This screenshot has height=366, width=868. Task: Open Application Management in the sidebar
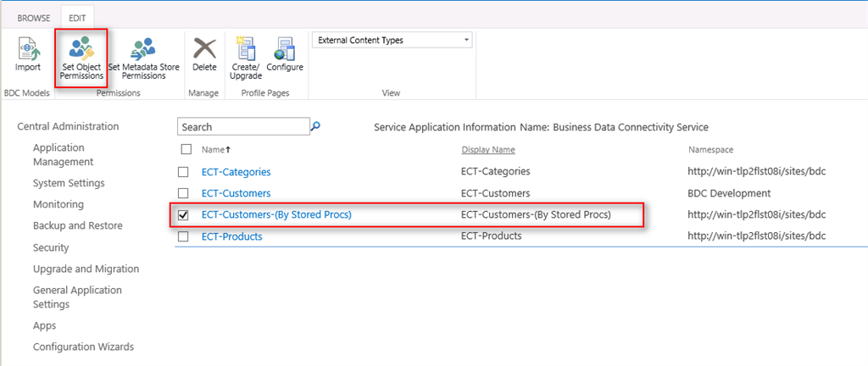coord(64,154)
